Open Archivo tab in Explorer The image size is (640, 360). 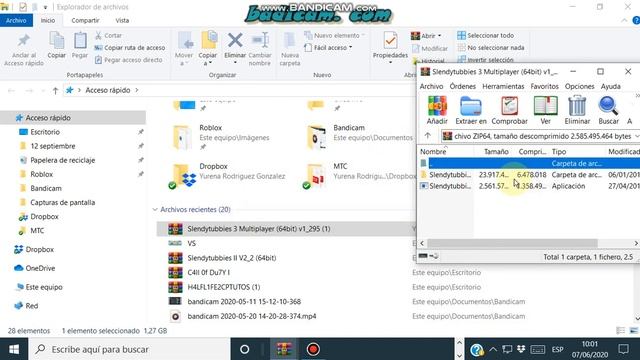[16, 20]
